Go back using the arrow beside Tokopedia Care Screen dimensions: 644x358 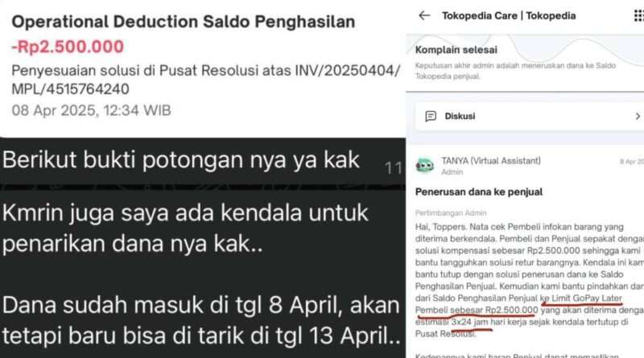424,15
